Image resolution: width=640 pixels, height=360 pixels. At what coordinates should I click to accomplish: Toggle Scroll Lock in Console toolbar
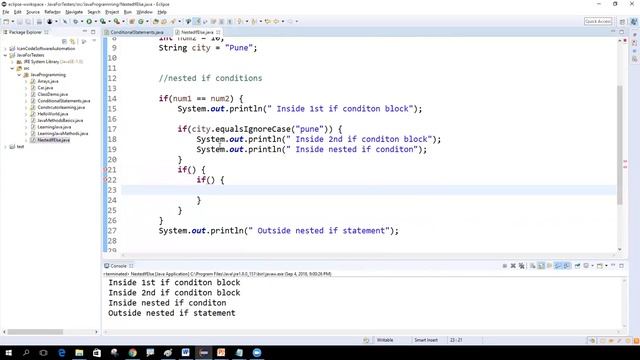tap(541, 266)
